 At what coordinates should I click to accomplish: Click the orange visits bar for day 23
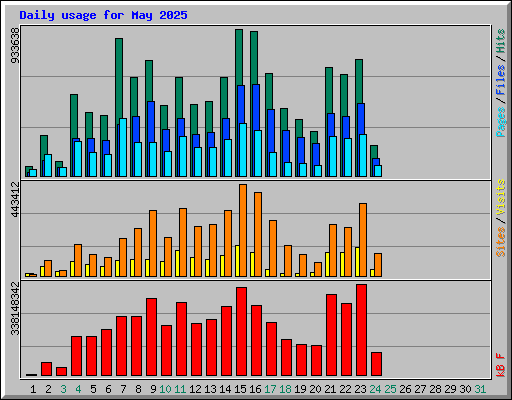click(363, 240)
